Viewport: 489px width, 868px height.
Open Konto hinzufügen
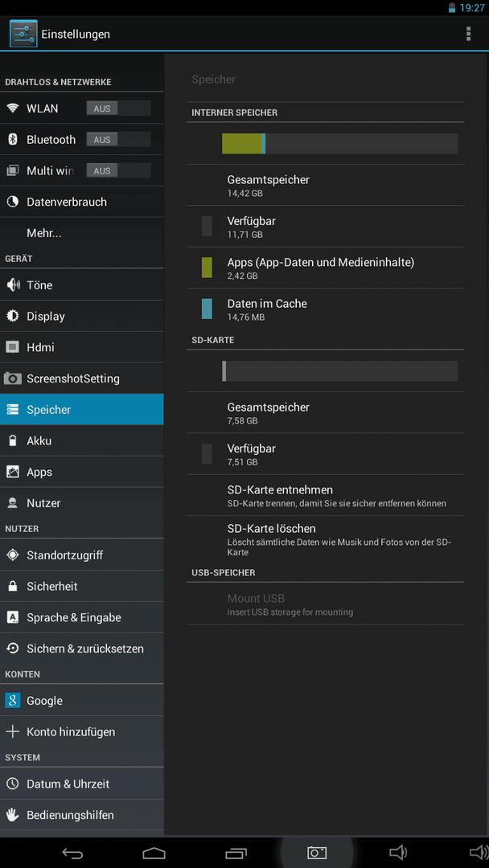tap(82, 732)
